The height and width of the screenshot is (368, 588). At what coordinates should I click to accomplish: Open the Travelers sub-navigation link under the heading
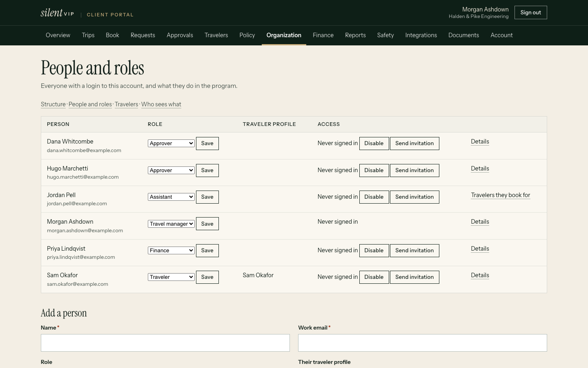127,104
